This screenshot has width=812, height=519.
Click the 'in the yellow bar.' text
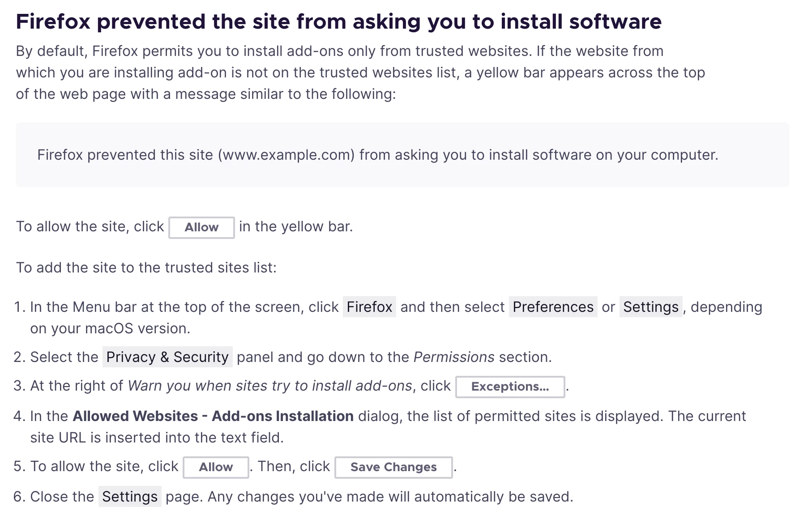click(x=296, y=226)
